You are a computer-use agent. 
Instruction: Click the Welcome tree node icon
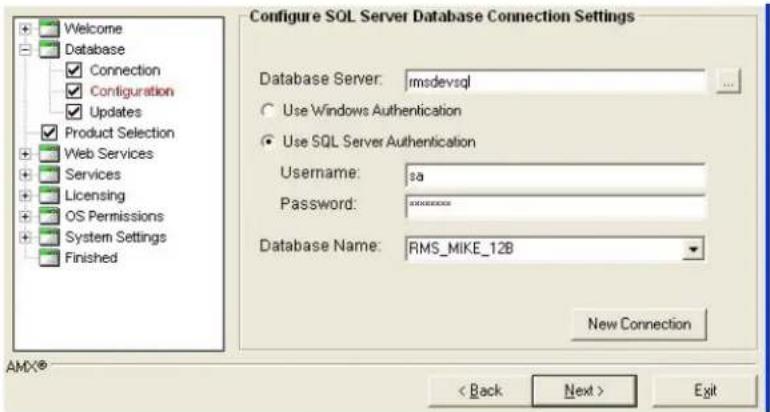coord(49,28)
